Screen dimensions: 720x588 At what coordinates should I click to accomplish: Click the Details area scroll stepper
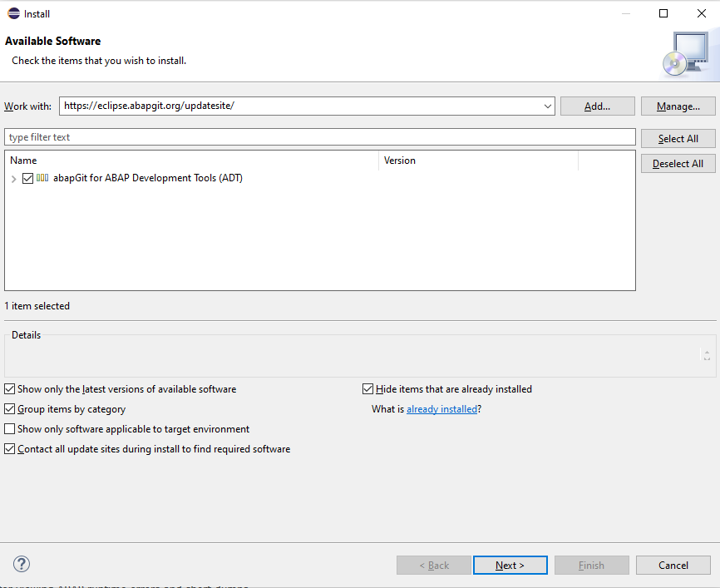tap(707, 355)
